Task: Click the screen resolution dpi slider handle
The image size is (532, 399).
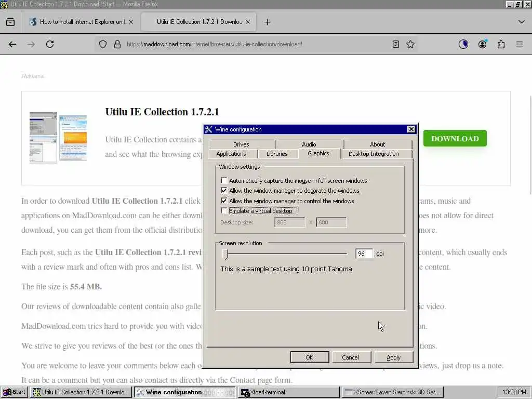Action: coord(226,254)
